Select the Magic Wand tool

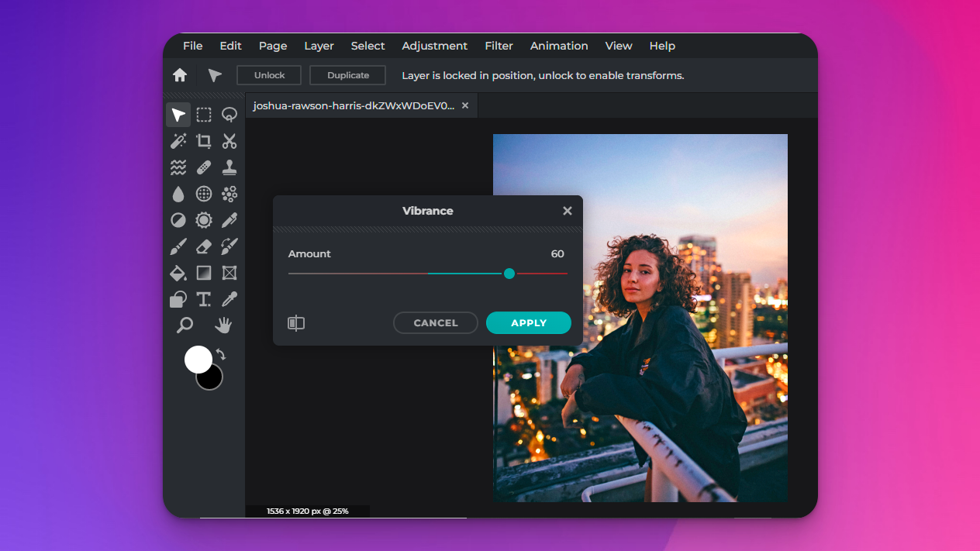click(178, 141)
